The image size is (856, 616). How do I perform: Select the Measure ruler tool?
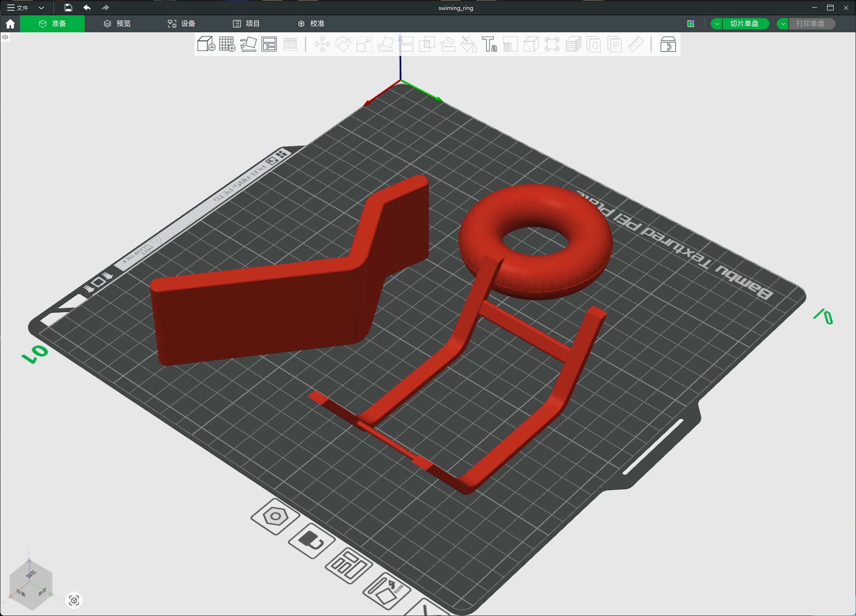coord(635,44)
